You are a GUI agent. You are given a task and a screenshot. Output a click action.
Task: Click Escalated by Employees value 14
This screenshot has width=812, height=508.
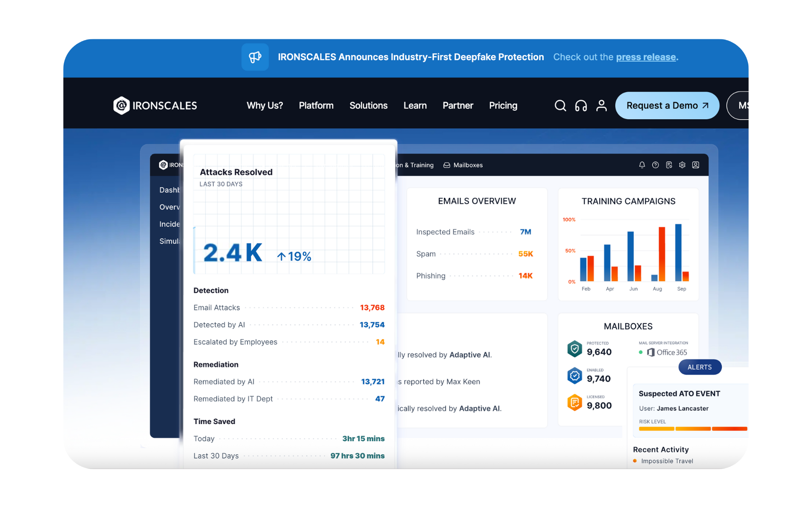click(380, 342)
